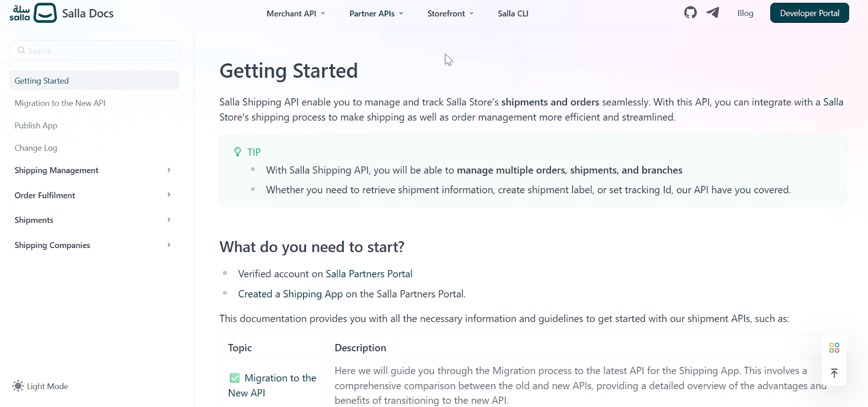Open Shipments sidebar section label
Viewport: 868px width, 407px height.
pos(34,220)
